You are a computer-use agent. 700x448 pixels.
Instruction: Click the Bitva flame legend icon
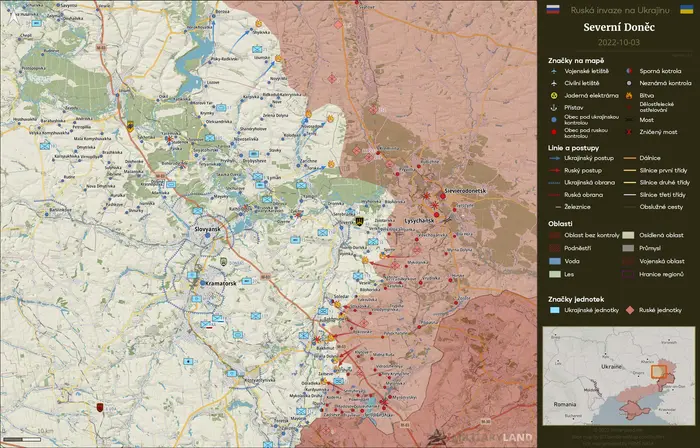[629, 95]
